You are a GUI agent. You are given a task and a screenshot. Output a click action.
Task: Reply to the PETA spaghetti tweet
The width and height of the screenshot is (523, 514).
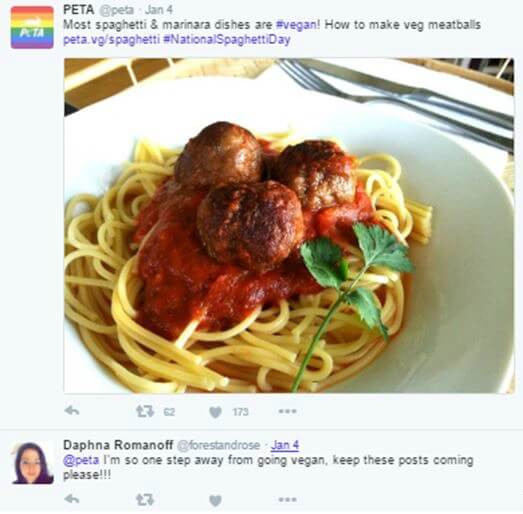72,411
